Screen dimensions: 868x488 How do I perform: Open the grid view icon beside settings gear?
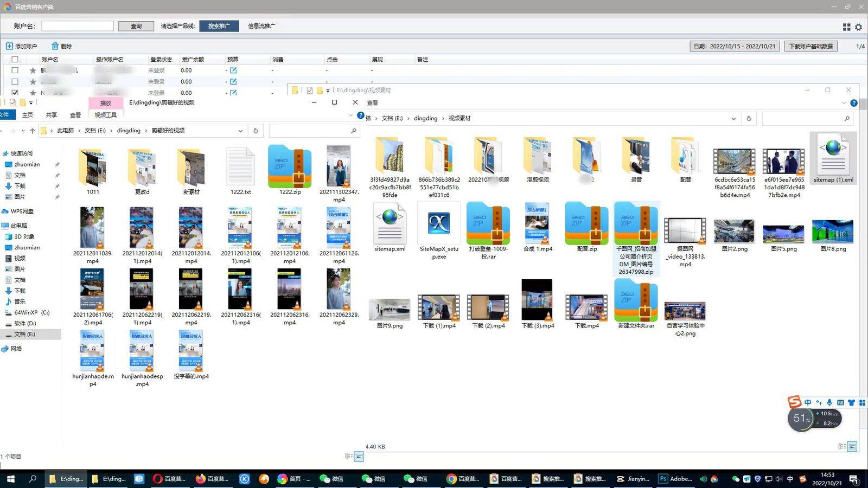tap(846, 27)
